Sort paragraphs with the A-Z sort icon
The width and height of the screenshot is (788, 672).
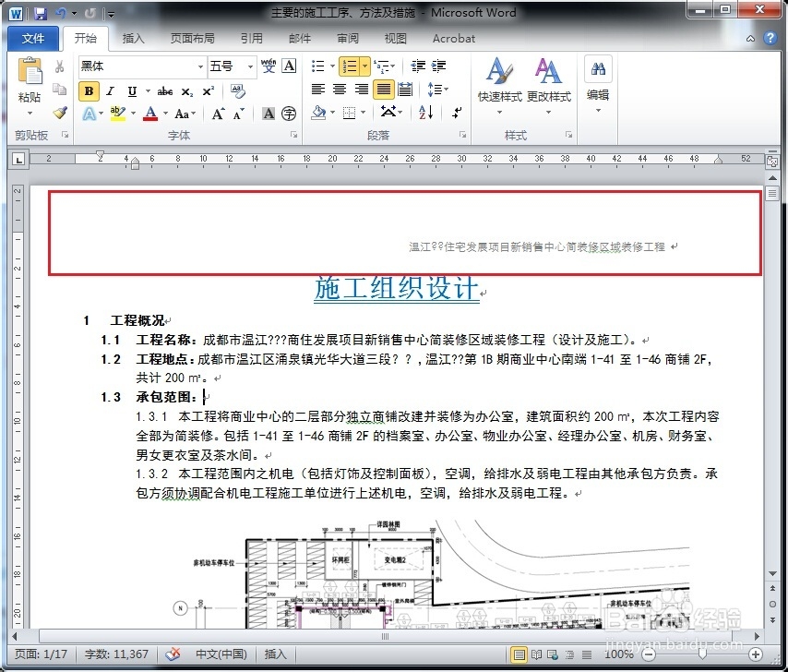click(424, 112)
